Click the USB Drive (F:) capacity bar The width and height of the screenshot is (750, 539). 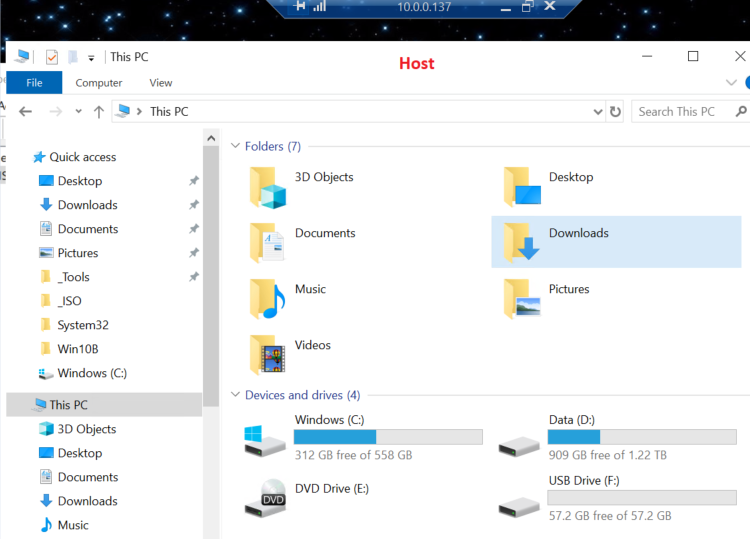point(642,498)
